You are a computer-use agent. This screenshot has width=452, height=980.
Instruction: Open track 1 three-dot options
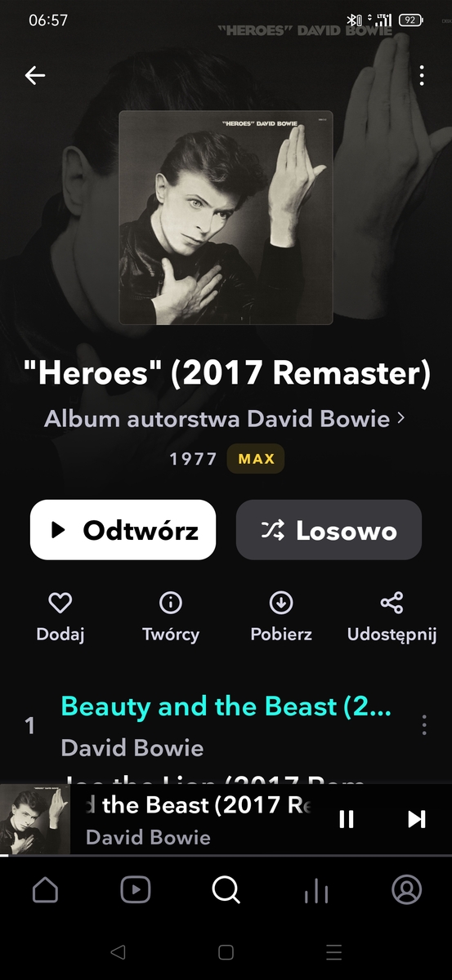[423, 725]
